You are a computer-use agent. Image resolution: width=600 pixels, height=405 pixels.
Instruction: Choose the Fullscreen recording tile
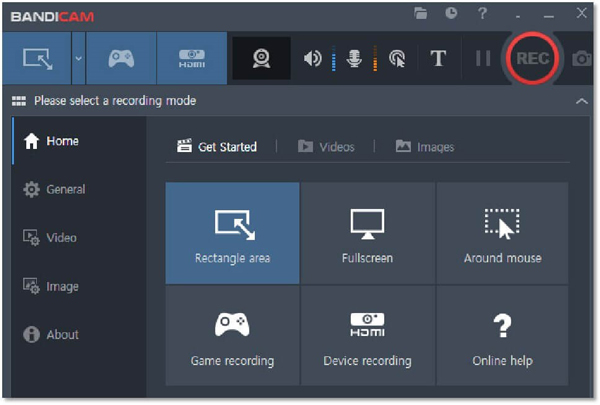point(367,233)
